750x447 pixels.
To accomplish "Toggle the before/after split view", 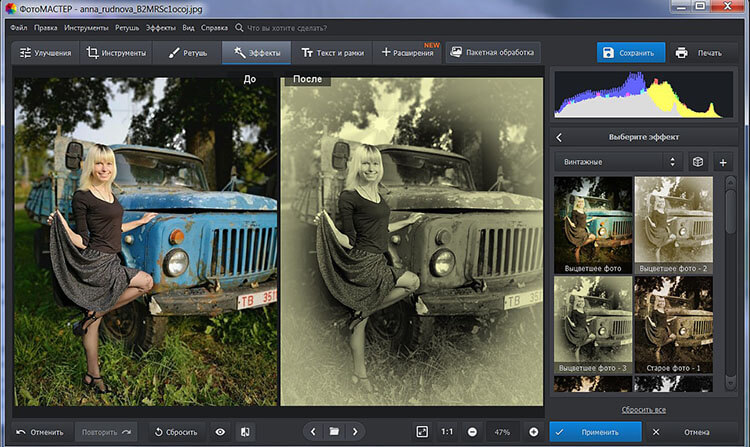I will coord(244,431).
